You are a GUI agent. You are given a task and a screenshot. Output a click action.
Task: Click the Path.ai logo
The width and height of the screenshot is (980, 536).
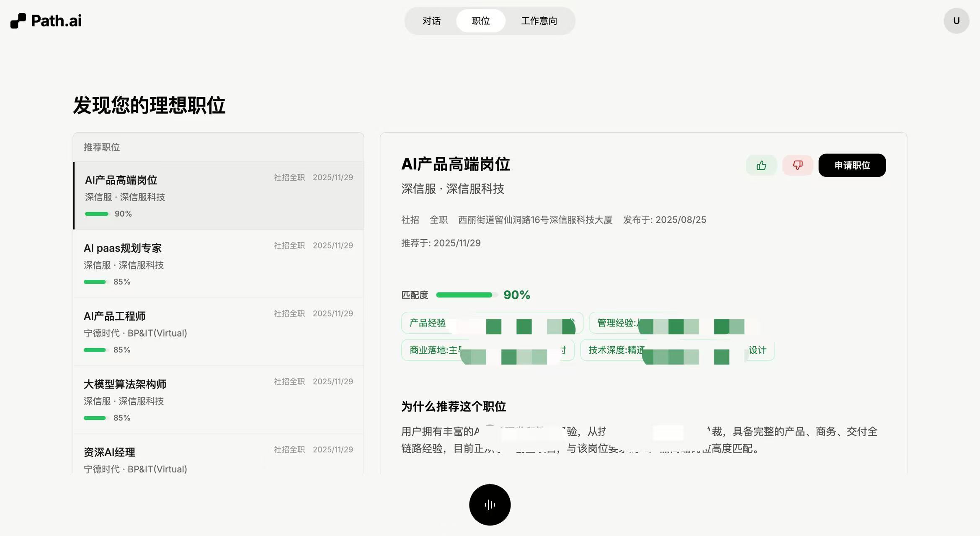[x=45, y=20]
